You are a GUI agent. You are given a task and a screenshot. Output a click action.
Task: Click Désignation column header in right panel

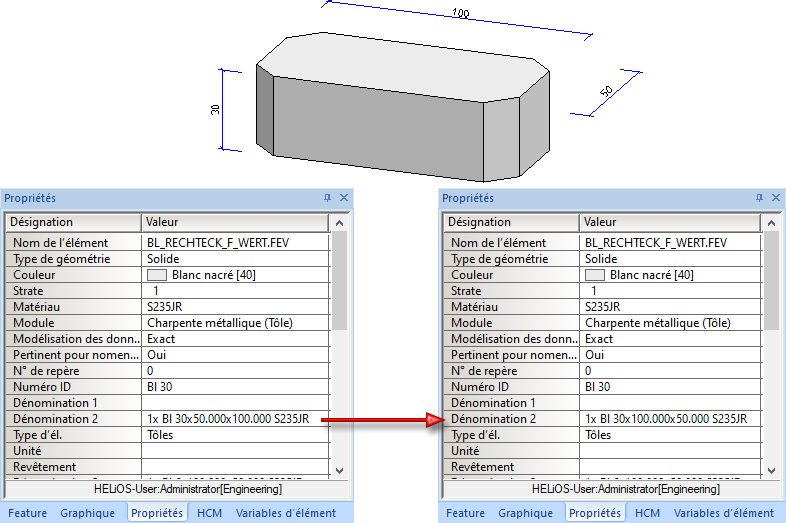click(x=511, y=222)
